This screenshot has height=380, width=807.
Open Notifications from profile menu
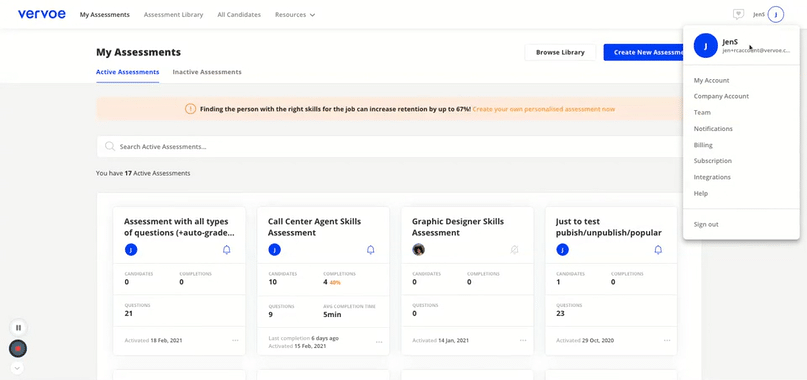(x=713, y=129)
